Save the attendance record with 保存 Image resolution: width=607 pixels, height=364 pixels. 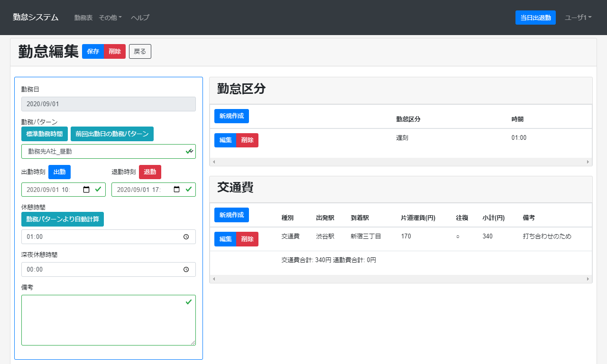click(93, 51)
